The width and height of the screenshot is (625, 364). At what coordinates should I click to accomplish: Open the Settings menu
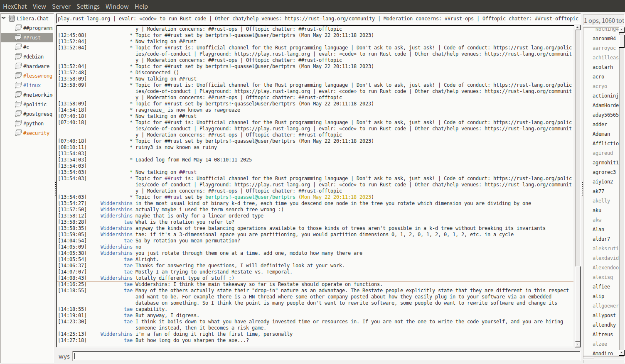[x=88, y=6]
